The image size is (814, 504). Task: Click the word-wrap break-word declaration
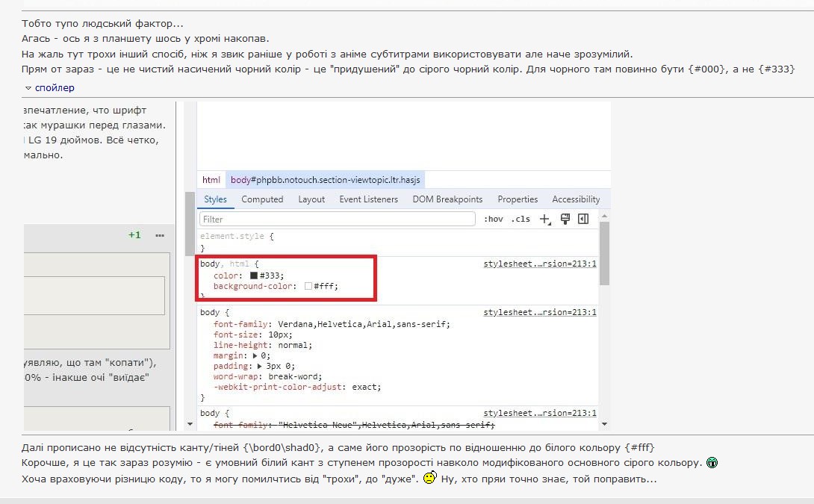click(x=267, y=376)
